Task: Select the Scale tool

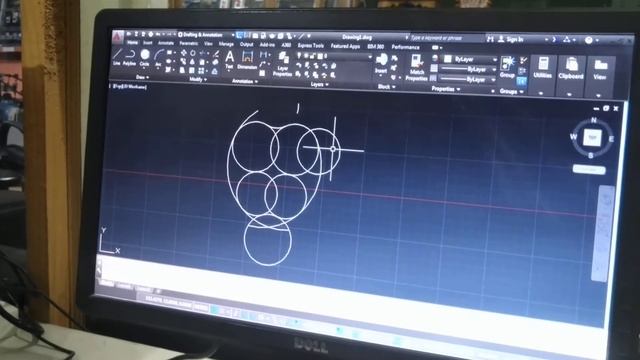Action: (192, 70)
